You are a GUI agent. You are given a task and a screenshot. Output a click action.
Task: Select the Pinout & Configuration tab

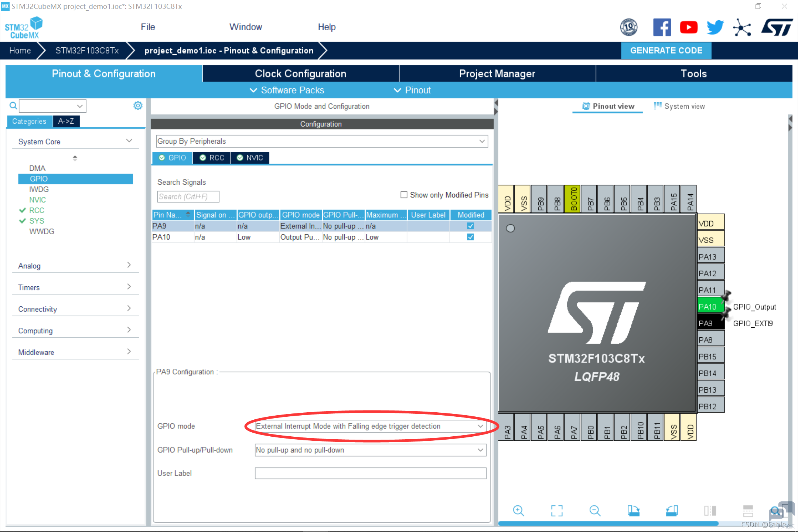pos(104,74)
